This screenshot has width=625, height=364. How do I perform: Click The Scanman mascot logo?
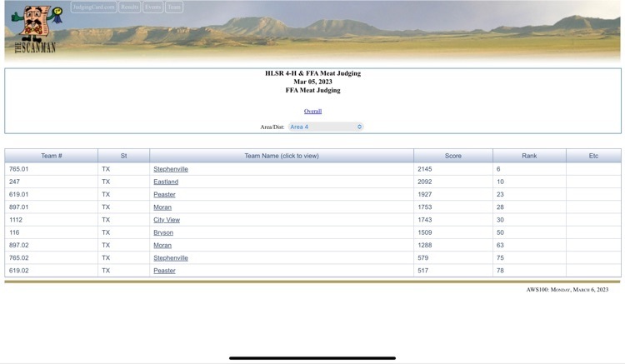coord(37,29)
